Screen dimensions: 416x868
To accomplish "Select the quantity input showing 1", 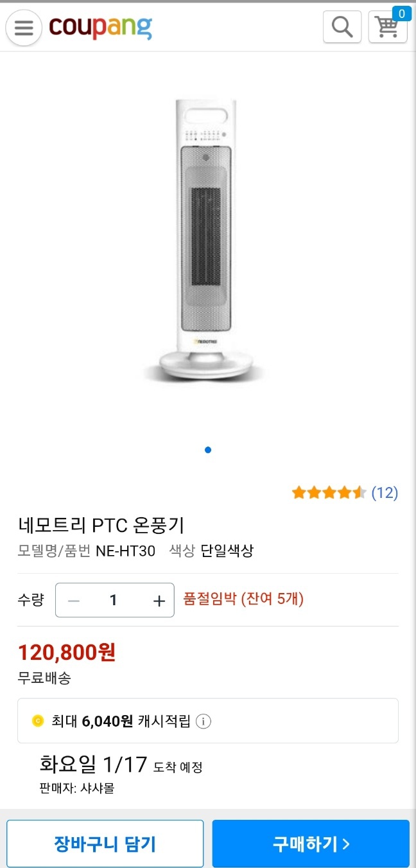I will [x=114, y=599].
